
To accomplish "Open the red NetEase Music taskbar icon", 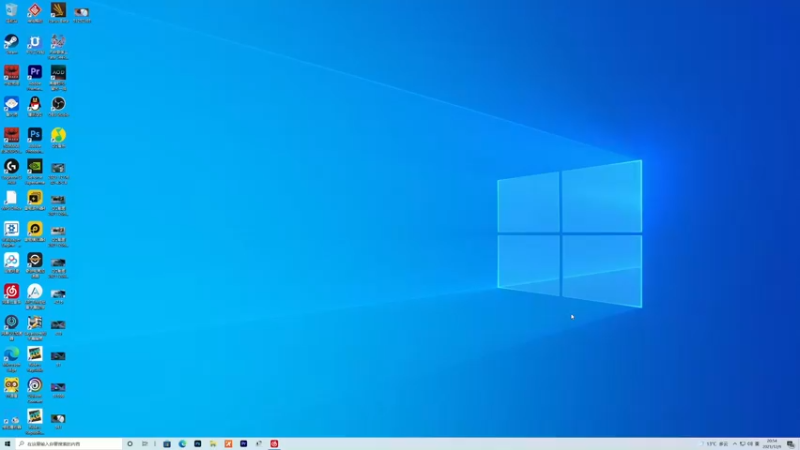I will tap(274, 444).
